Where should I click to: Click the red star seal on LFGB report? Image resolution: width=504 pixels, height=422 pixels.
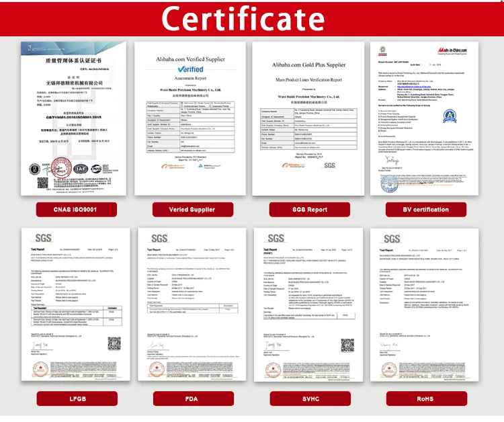tap(40, 370)
